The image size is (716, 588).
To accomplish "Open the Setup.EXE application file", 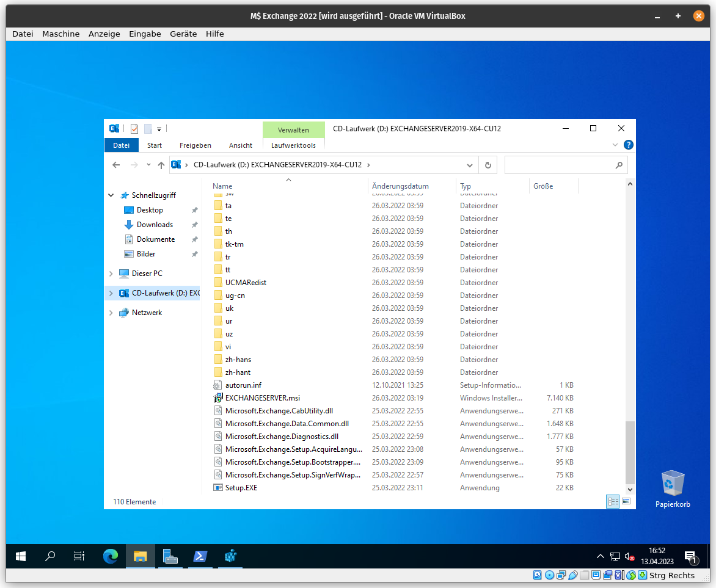I will point(241,488).
